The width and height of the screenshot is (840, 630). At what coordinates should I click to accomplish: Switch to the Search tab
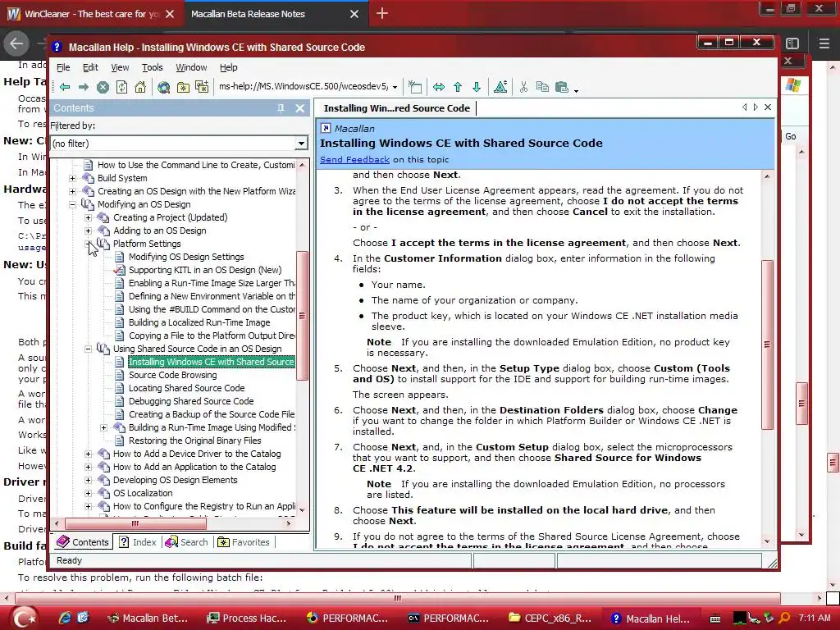(x=187, y=542)
